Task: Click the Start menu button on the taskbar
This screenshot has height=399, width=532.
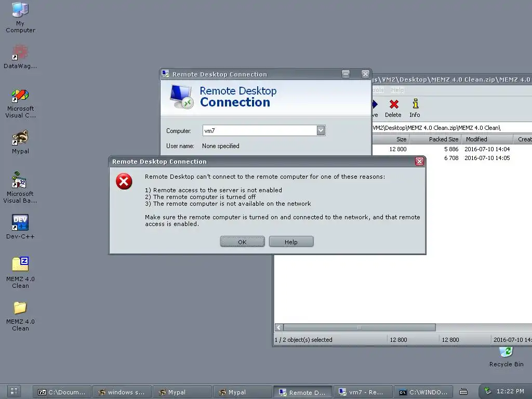Action: pyautogui.click(x=14, y=392)
